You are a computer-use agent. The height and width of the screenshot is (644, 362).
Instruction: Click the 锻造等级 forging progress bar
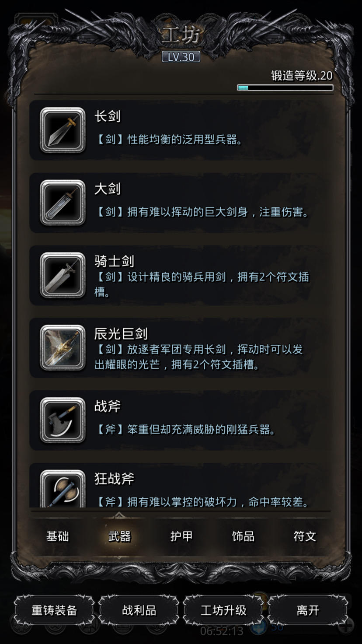coord(285,87)
